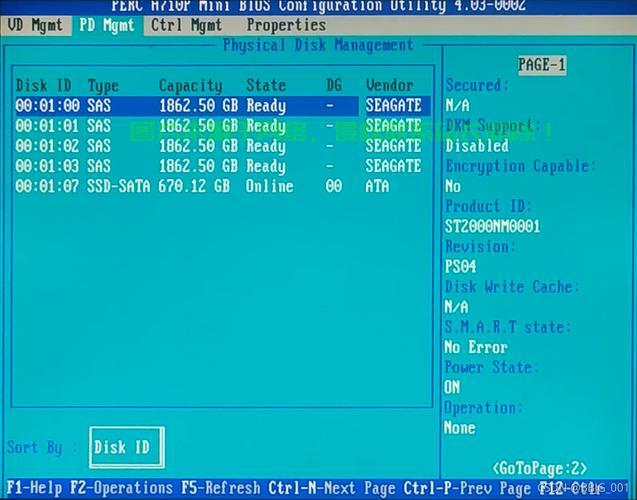Image resolution: width=637 pixels, height=500 pixels.
Task: Click the Vendor column header
Action: [x=390, y=85]
